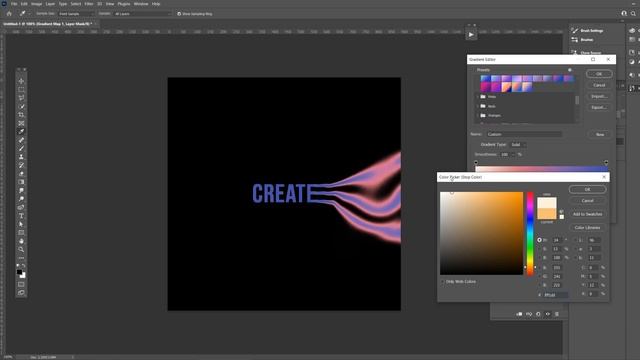The width and height of the screenshot is (640, 360).
Task: Open the Brush Settings panel
Action: pyautogui.click(x=588, y=31)
